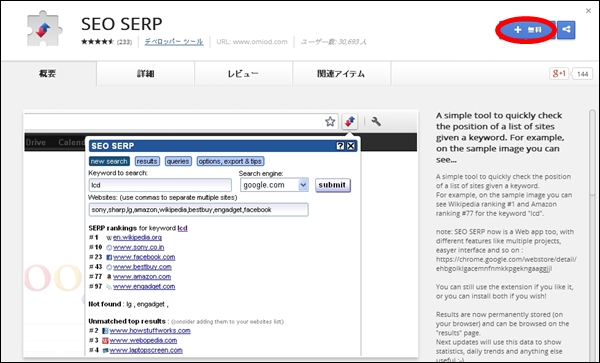
Task: Click the wrench settings icon
Action: tap(376, 122)
